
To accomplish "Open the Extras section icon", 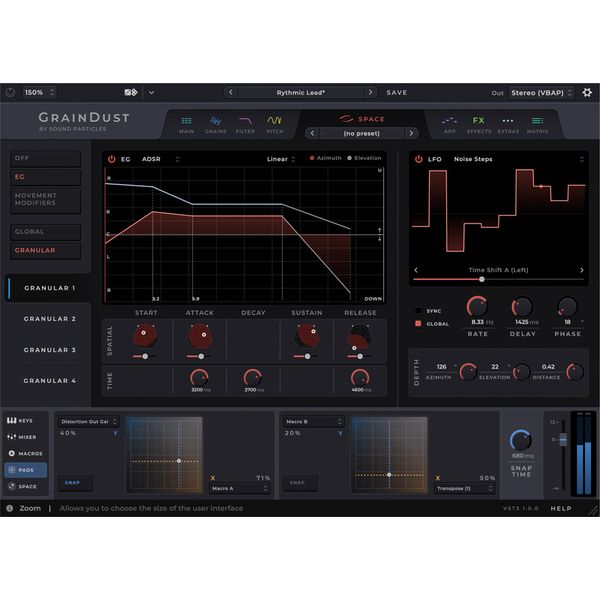I will point(508,125).
